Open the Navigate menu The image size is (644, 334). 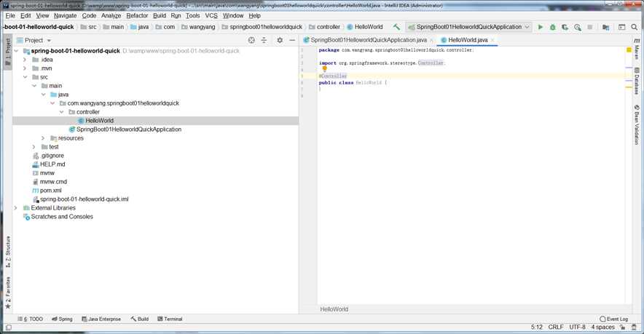tap(66, 15)
